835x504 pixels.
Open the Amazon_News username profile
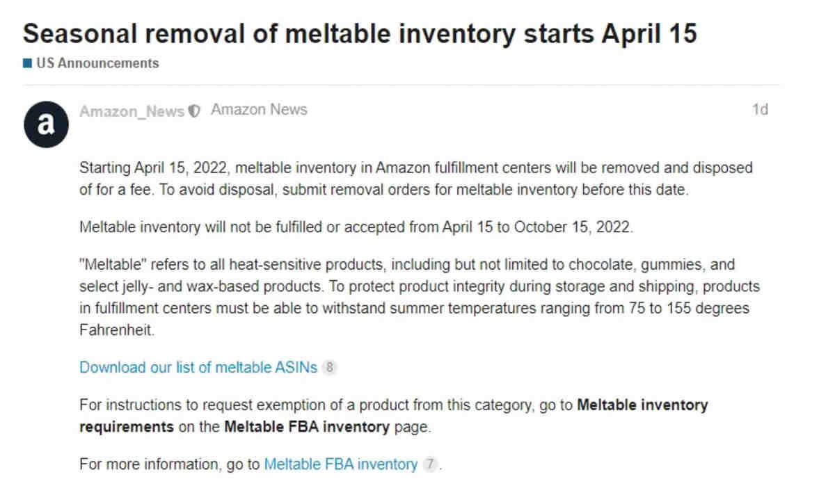132,111
